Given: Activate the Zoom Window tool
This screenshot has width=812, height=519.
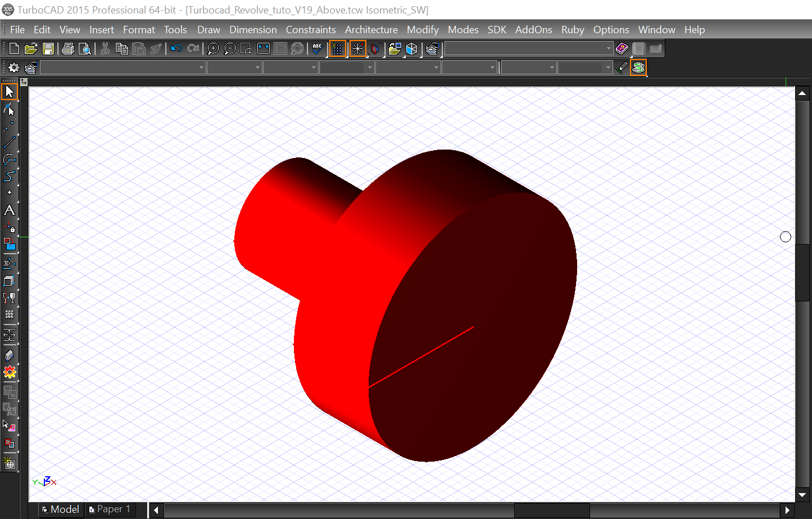Looking at the screenshot, I should point(246,49).
